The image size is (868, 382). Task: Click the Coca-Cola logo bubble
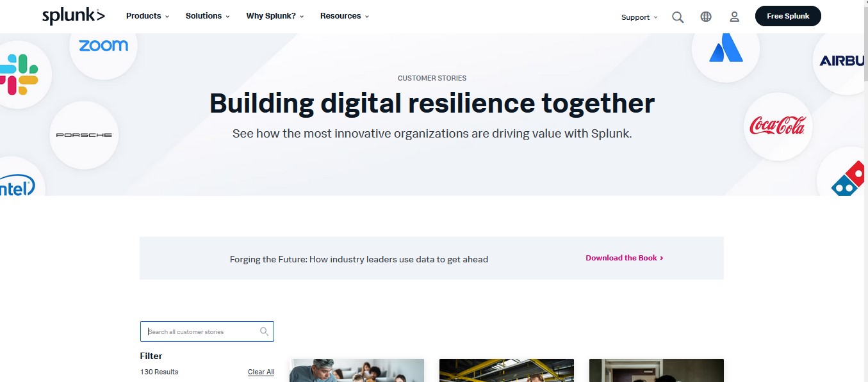point(777,126)
